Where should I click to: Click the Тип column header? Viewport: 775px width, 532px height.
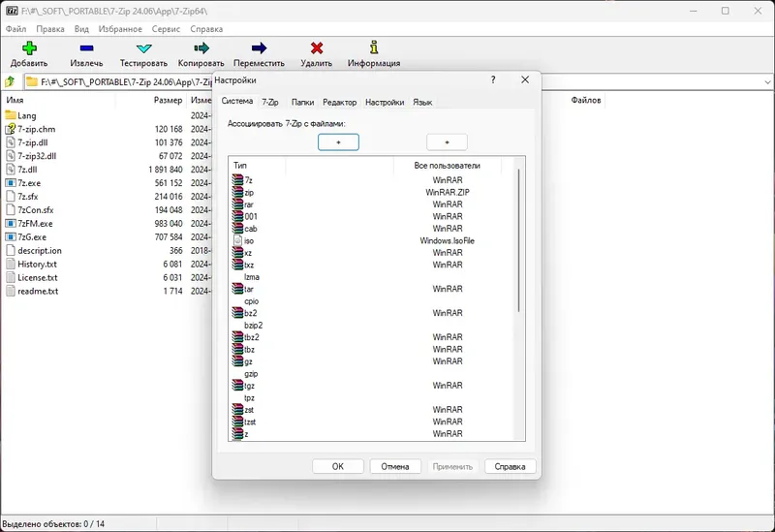point(257,165)
